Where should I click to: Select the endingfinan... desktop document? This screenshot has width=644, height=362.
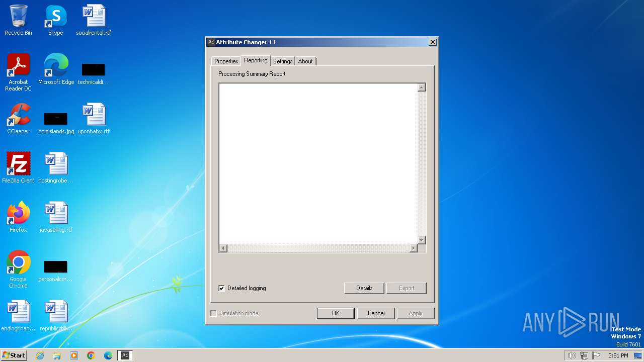[18, 316]
